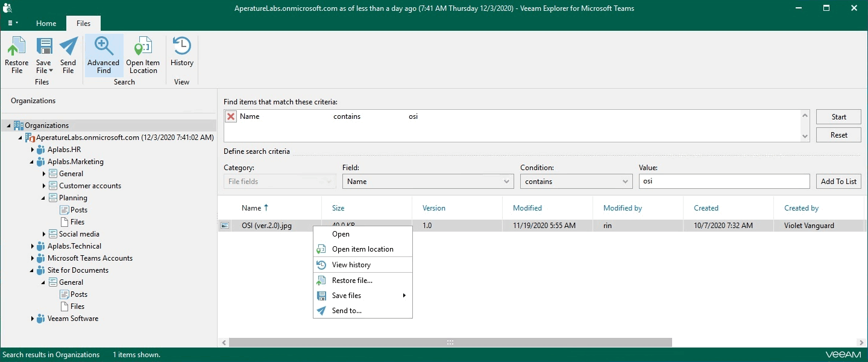Choose Restore file... from context menu
Image resolution: width=868 pixels, height=362 pixels.
tap(363, 281)
